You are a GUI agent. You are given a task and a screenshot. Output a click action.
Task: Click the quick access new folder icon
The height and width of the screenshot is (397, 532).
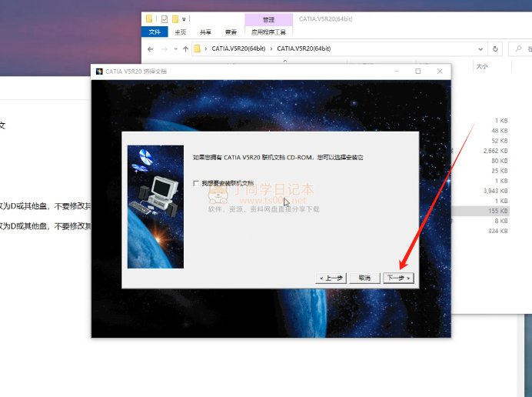175,19
